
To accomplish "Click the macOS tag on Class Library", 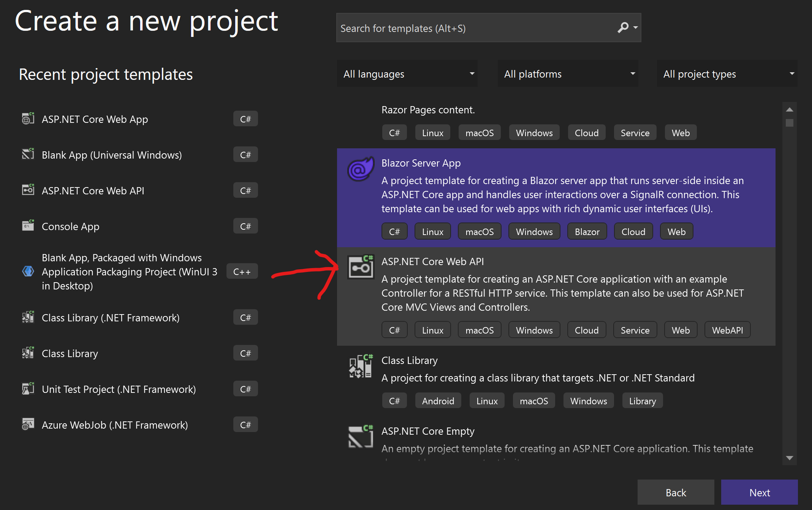I will point(534,400).
